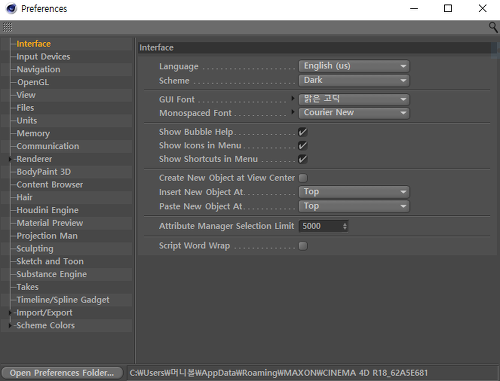Open the Scheme dropdown
This screenshot has height=381, width=500.
354,80
